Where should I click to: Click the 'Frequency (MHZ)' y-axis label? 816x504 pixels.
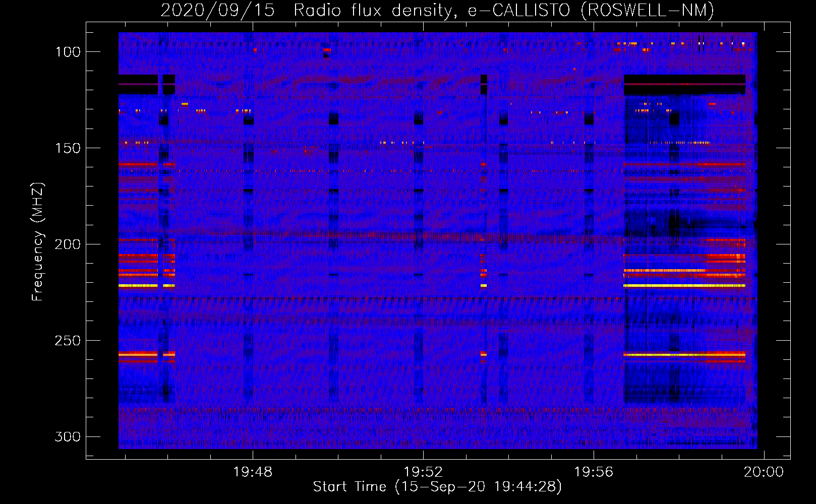click(38, 242)
